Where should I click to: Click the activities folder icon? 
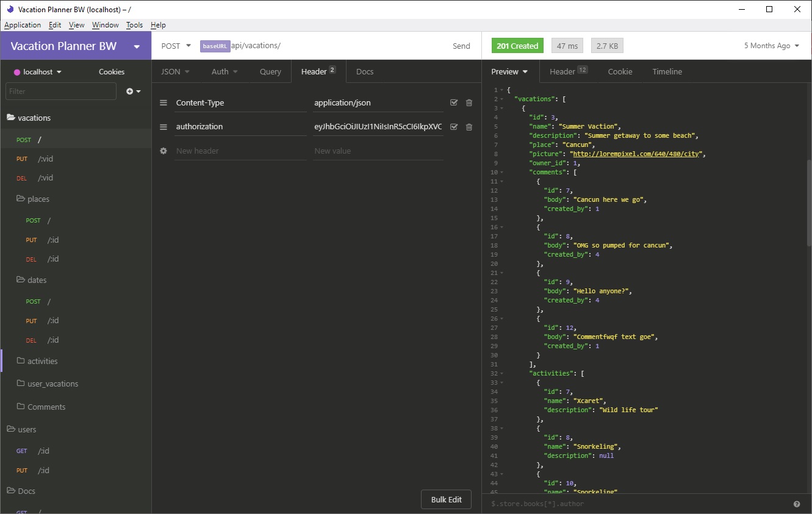(21, 361)
